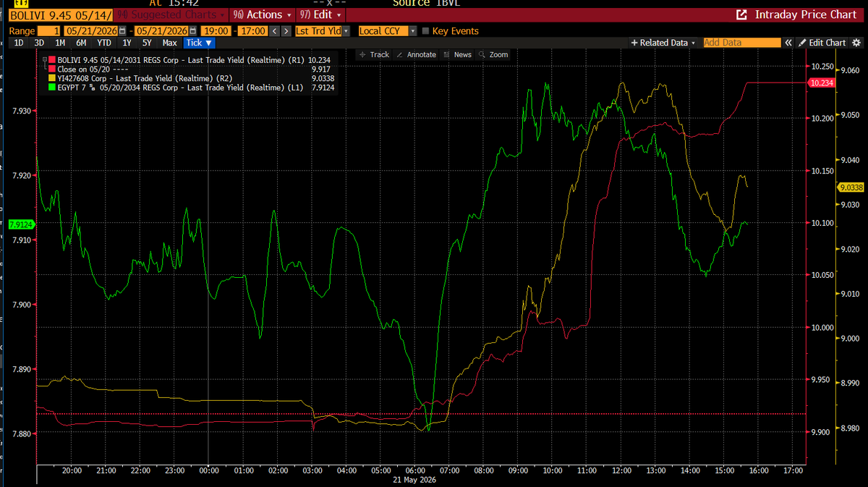Select the Max period tab
868x487 pixels.
tap(169, 43)
